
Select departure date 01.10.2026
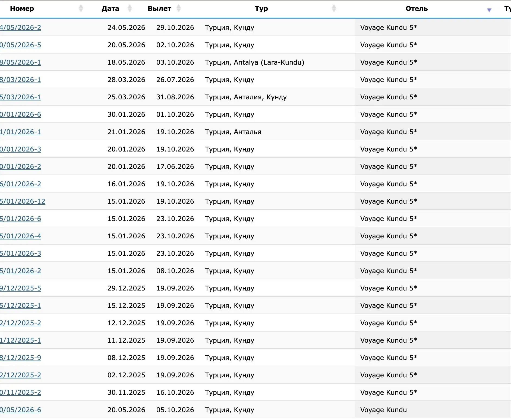point(175,114)
